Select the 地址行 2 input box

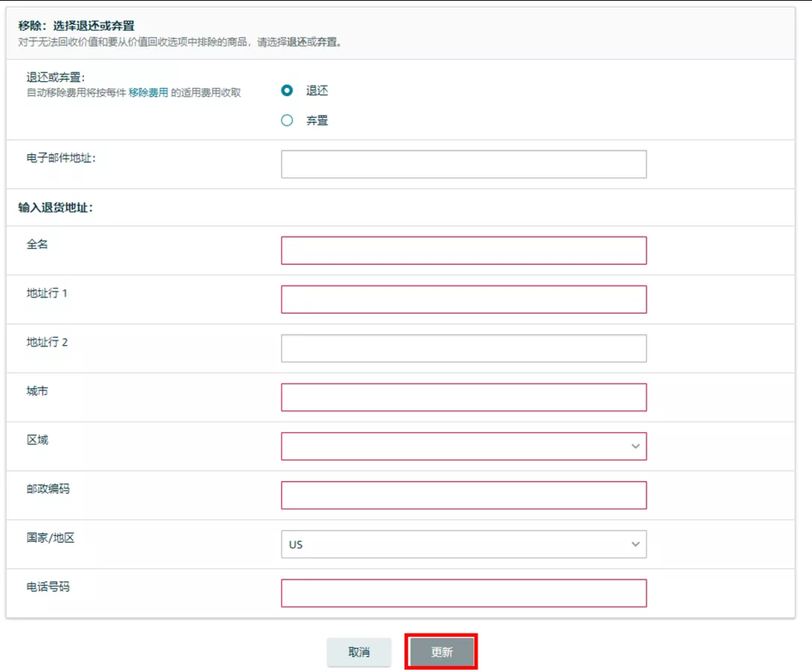pos(463,349)
